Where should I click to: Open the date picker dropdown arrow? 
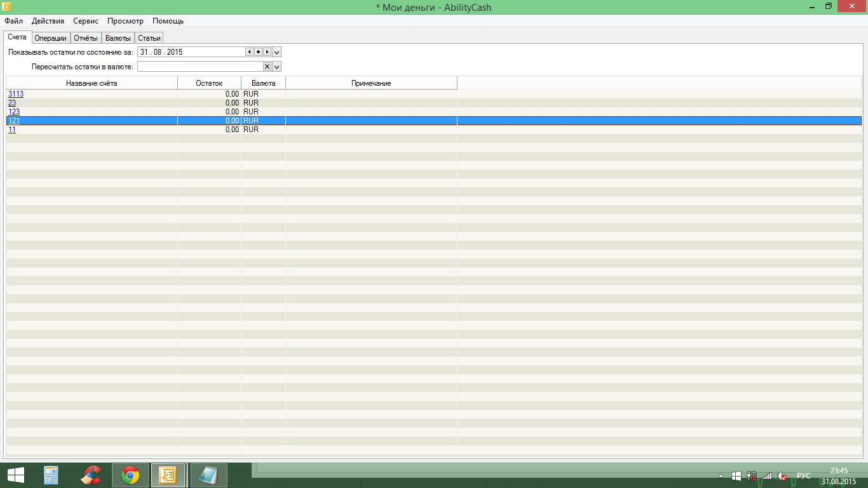tap(277, 52)
